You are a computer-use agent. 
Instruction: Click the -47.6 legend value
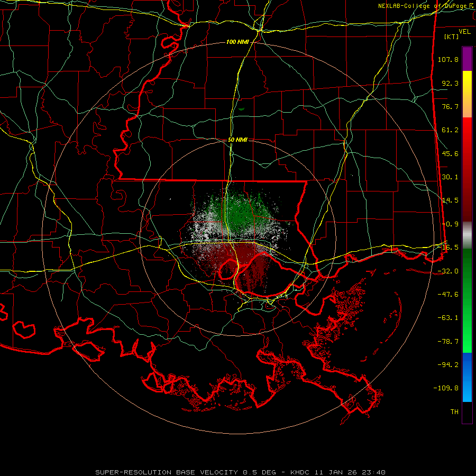point(448,295)
